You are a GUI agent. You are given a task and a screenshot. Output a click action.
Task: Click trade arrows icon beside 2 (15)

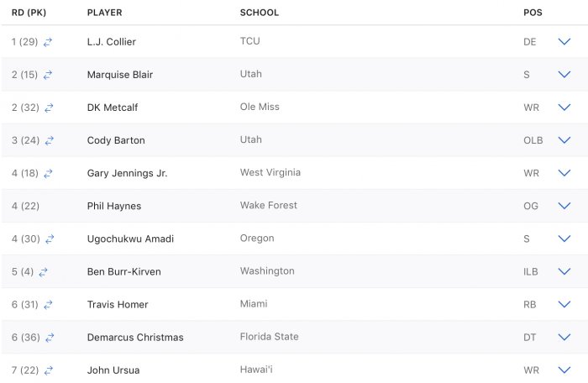point(48,75)
